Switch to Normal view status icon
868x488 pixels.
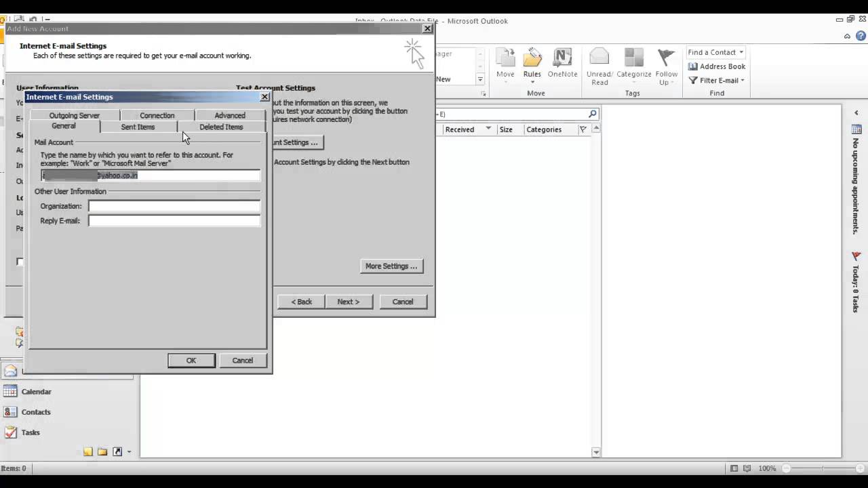pyautogui.click(x=734, y=468)
